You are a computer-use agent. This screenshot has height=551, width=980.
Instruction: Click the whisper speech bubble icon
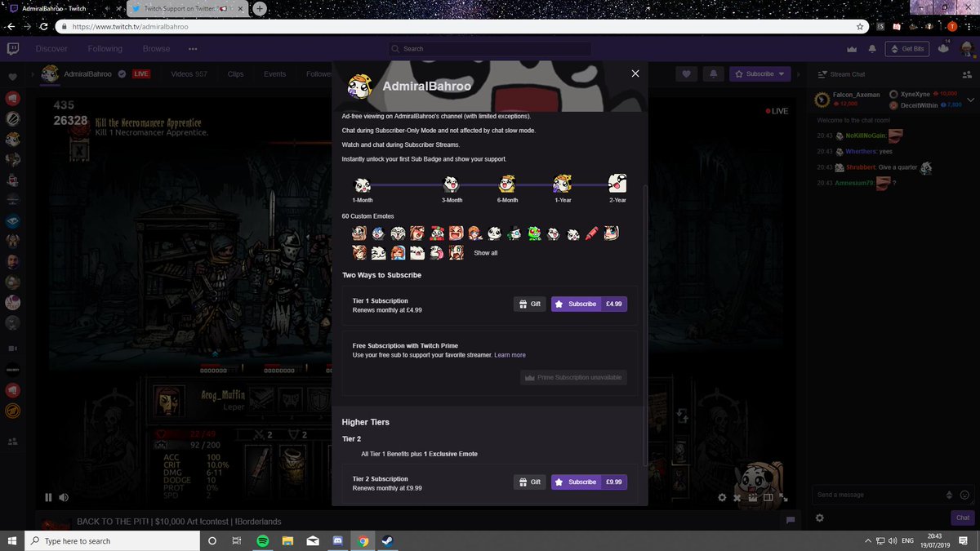click(790, 520)
